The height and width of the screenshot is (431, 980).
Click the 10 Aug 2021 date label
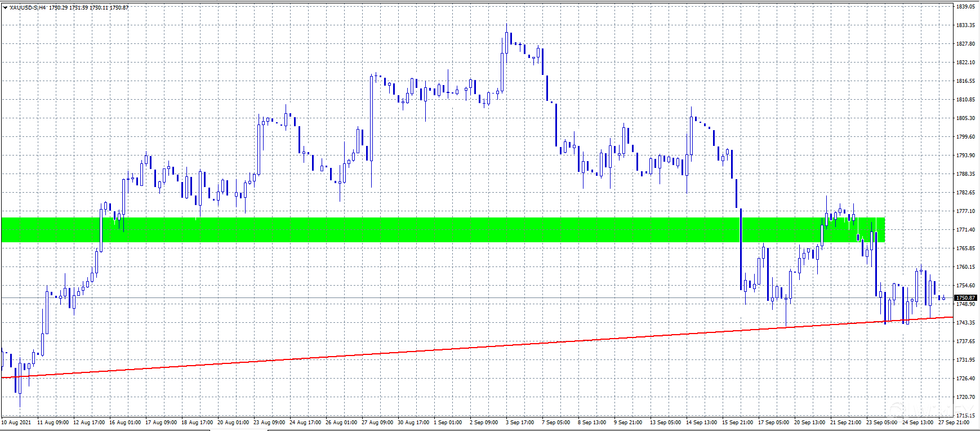(x=16, y=422)
